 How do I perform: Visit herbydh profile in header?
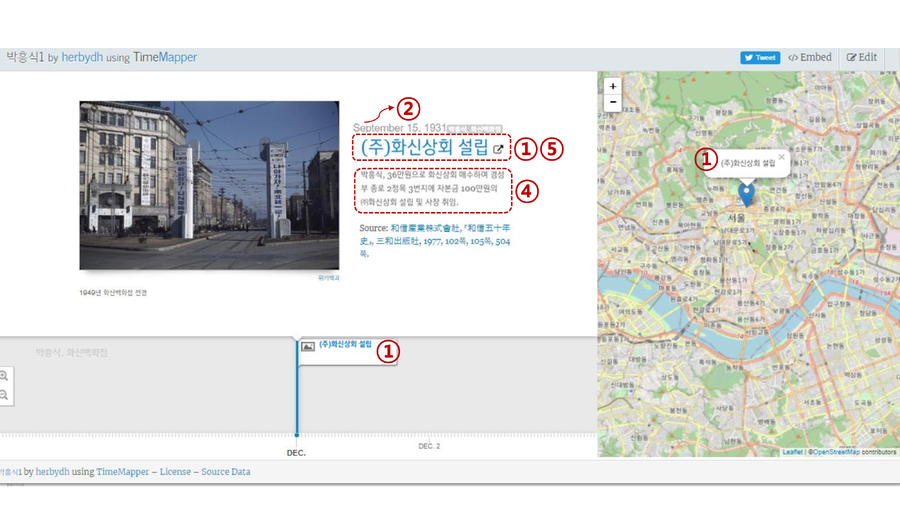tap(82, 57)
